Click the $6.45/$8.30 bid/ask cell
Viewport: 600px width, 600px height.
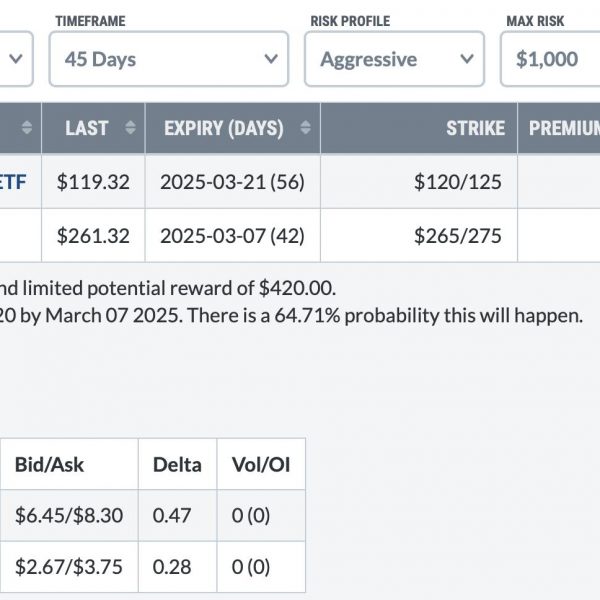tap(69, 515)
